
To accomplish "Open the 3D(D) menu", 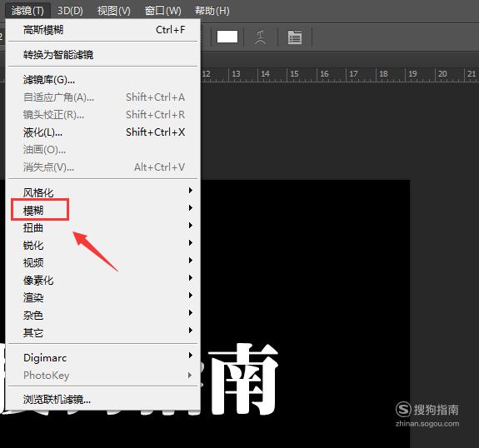I will (x=70, y=11).
